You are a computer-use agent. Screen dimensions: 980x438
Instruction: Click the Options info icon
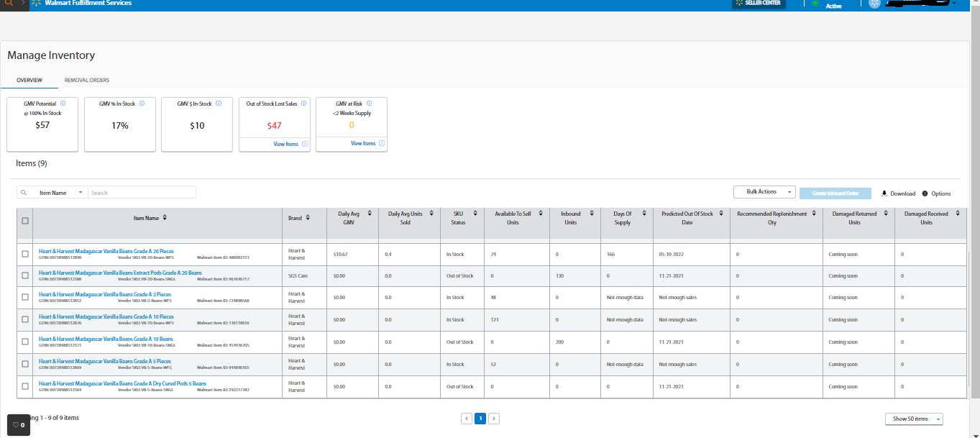pyautogui.click(x=925, y=193)
